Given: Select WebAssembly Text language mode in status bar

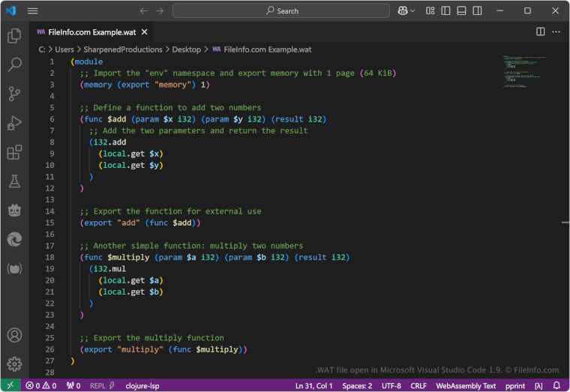Looking at the screenshot, I should [466, 386].
